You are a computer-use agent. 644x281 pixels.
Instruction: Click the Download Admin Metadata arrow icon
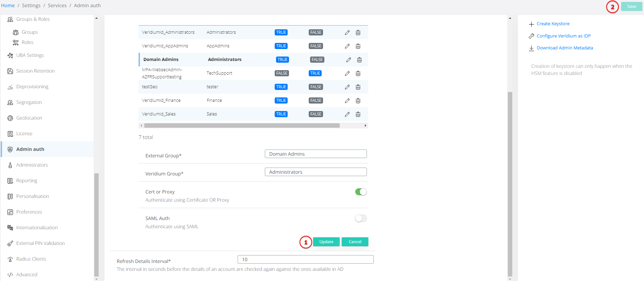tap(531, 48)
